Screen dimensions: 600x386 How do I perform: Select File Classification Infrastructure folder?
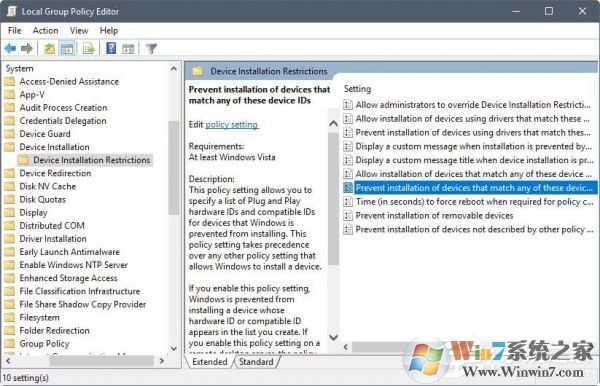pos(80,291)
